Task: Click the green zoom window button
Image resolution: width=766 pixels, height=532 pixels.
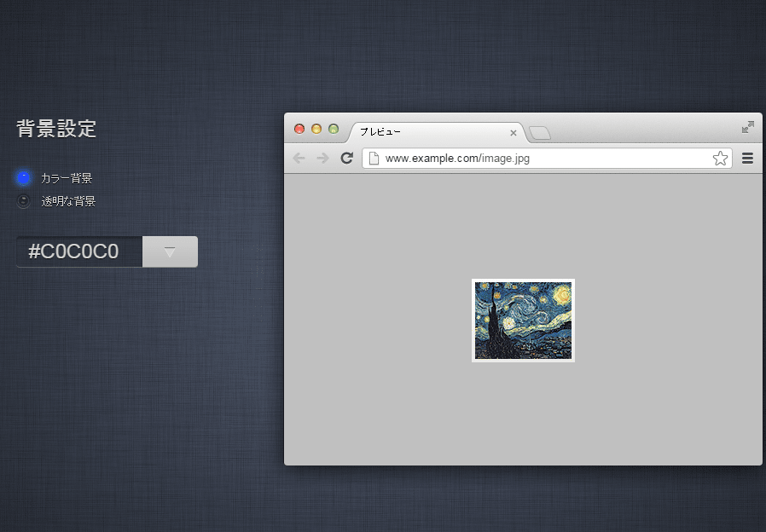Action: (x=334, y=129)
